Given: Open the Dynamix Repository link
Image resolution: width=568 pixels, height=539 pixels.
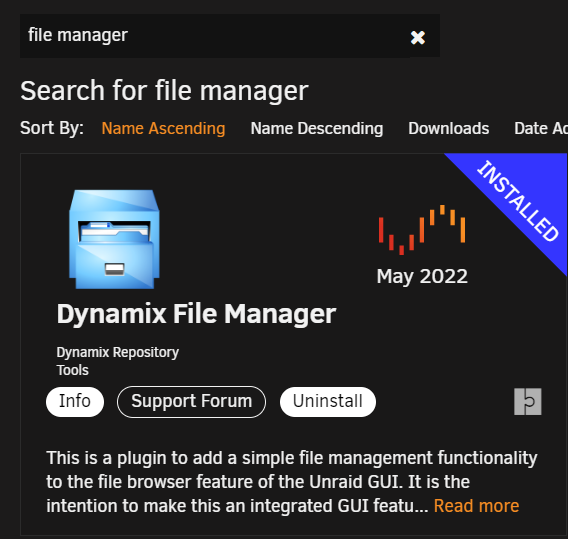Looking at the screenshot, I should click(118, 352).
